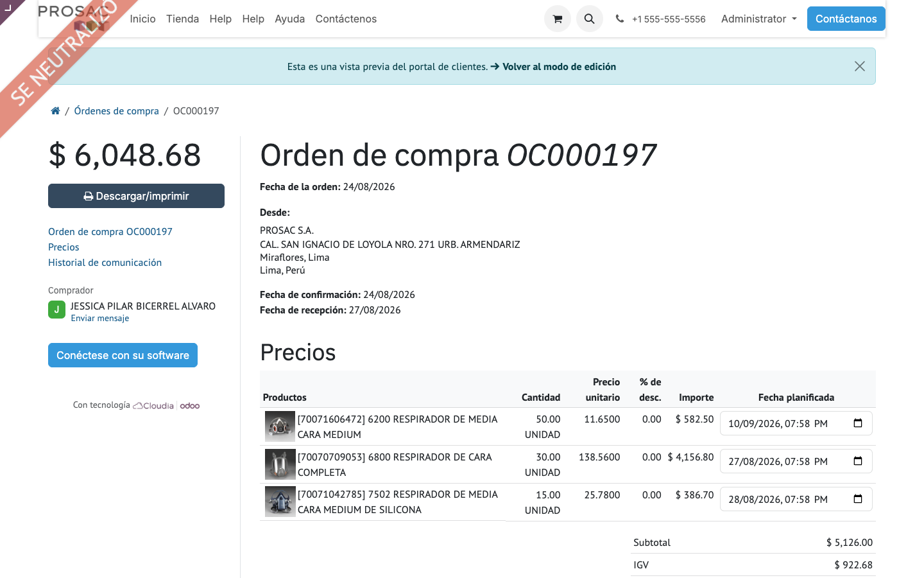Click the blue Contáctanos button
This screenshot has width=924, height=578.
(846, 19)
